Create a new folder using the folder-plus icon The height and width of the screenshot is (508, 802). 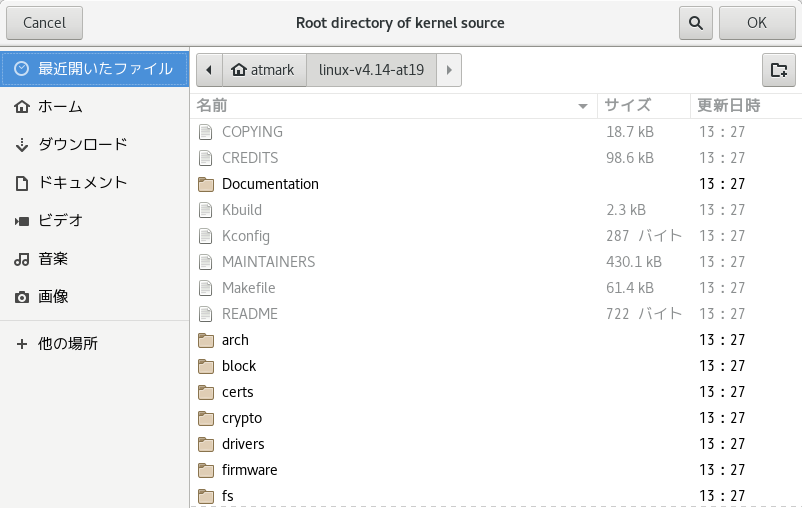pos(778,70)
